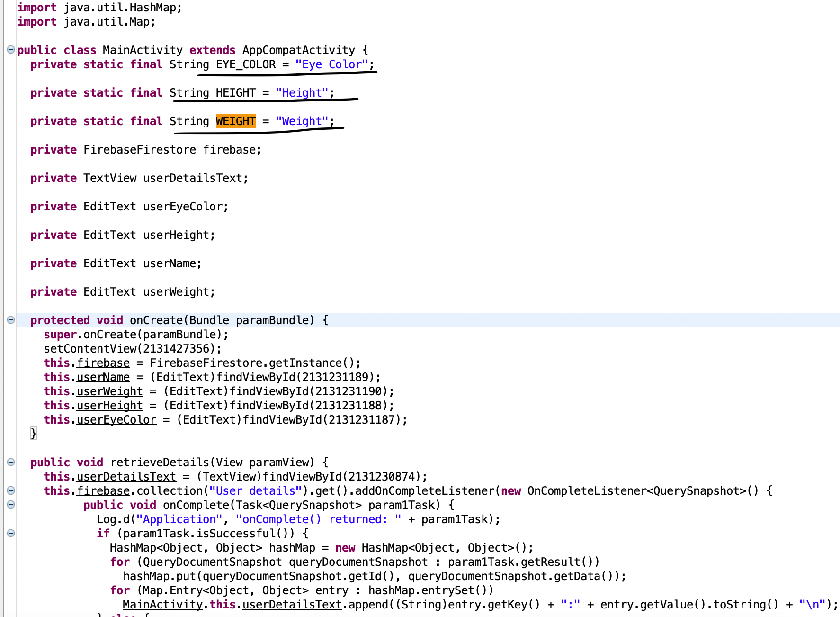Click the EYE_COLOR constant name
Image resolution: width=840 pixels, height=617 pixels.
coord(246,64)
